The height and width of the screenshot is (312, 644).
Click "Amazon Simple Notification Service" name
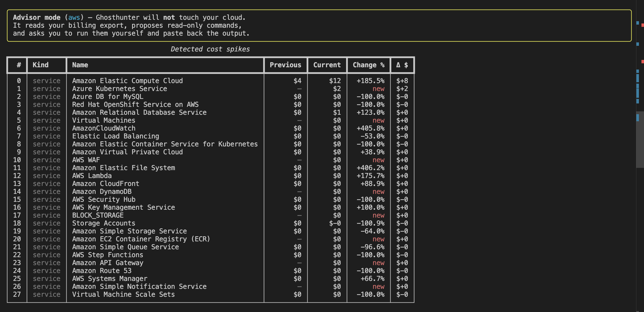point(139,287)
